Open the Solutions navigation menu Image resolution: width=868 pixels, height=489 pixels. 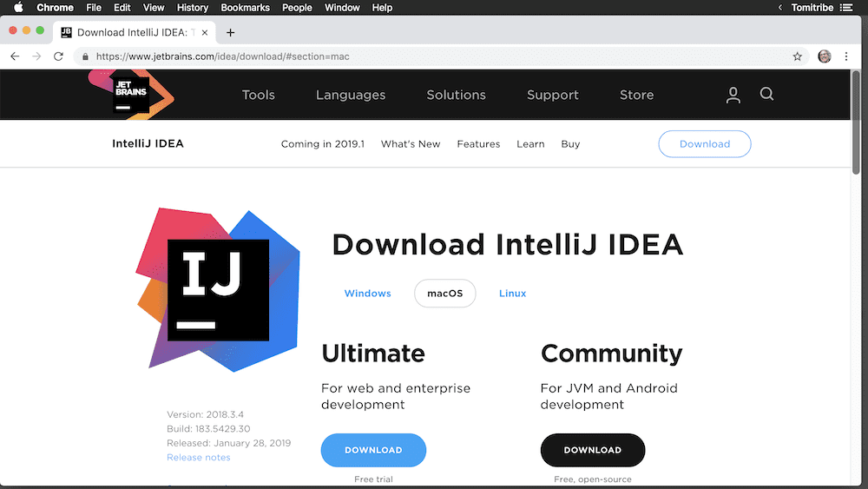[x=457, y=95]
